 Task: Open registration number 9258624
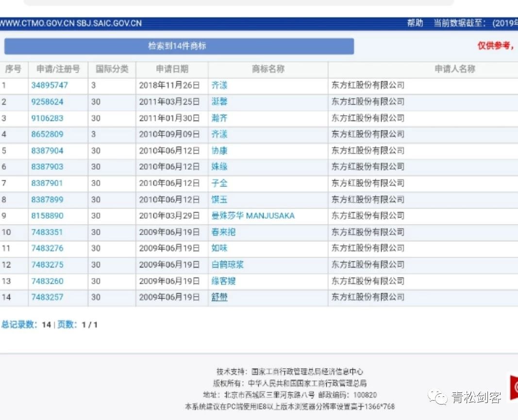(47, 102)
